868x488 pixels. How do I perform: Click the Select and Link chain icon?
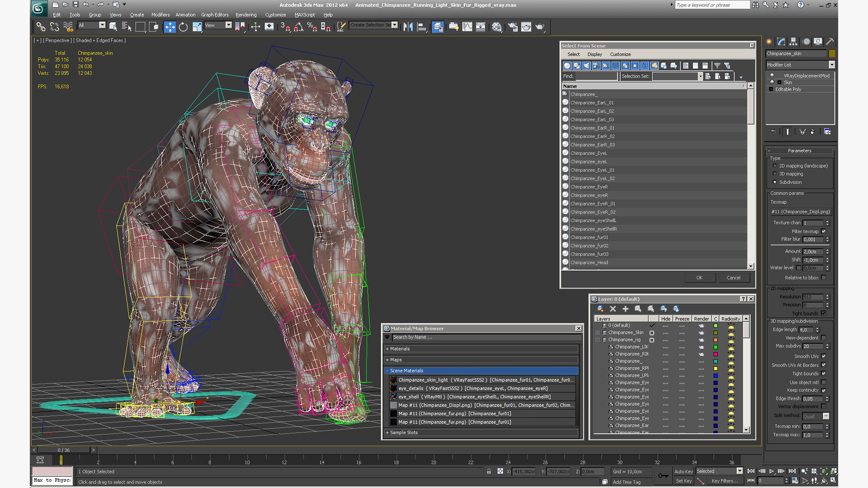41,27
